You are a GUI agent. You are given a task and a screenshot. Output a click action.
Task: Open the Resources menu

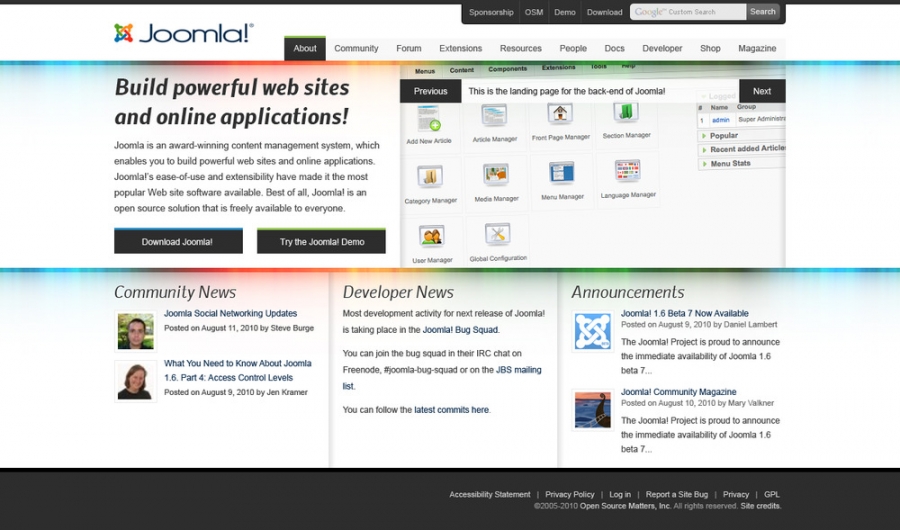click(x=521, y=49)
